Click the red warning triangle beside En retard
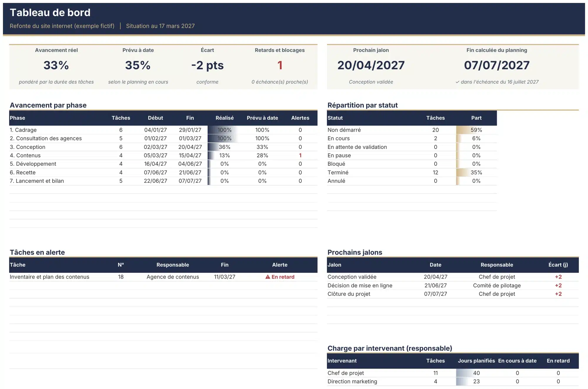 [x=268, y=277]
